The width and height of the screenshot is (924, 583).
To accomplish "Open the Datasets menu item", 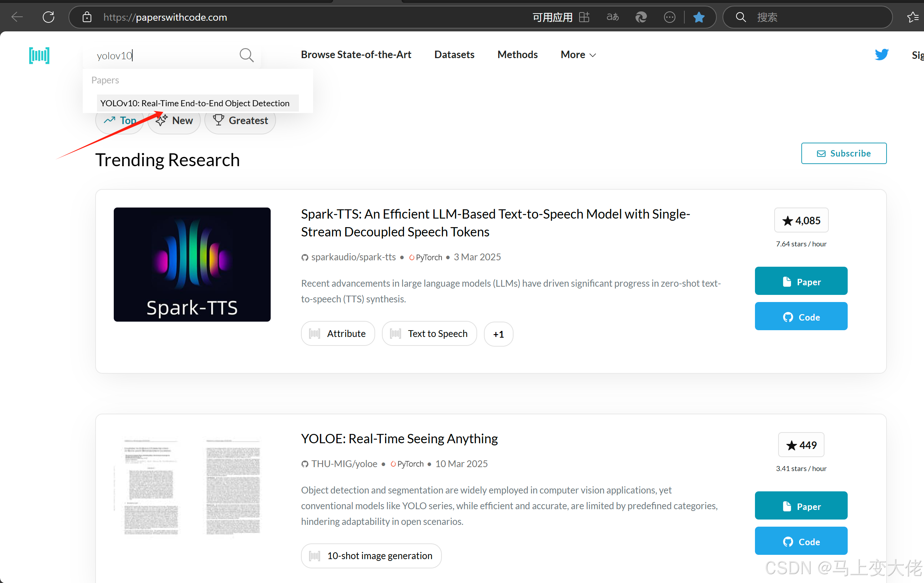I will (x=454, y=55).
